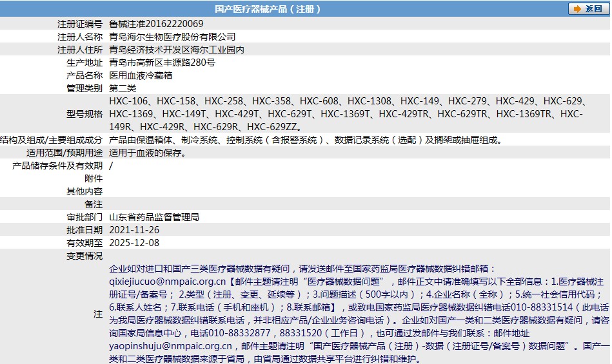This screenshot has height=364, width=612.
Task: Click the 生产地址 label
Action: (x=84, y=62)
